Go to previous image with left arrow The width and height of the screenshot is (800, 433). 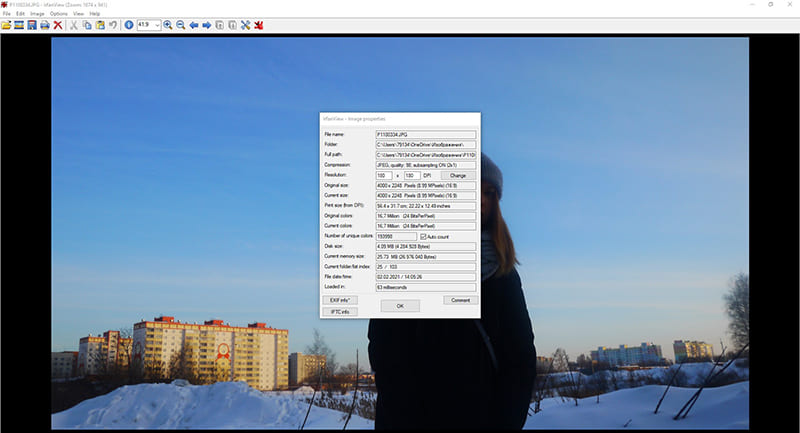[x=193, y=25]
